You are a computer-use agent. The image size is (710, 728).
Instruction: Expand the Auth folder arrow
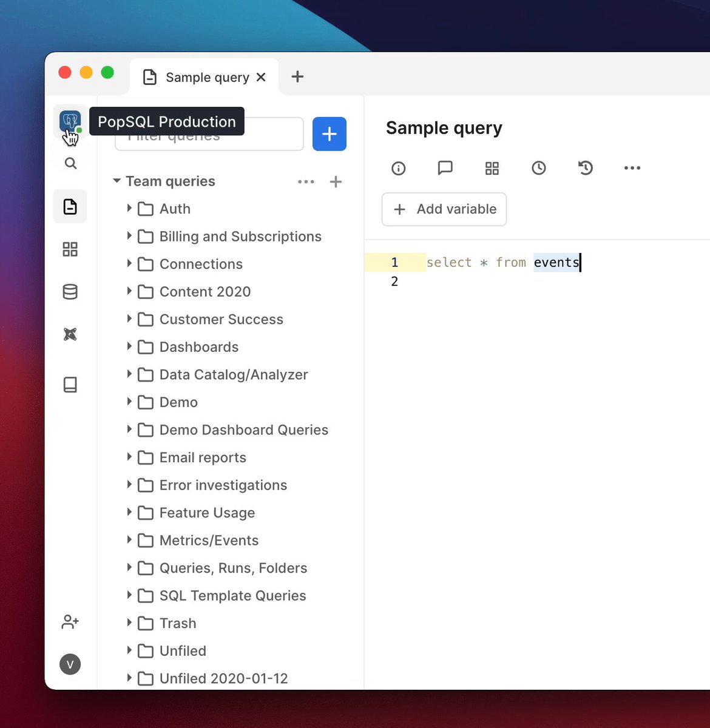tap(129, 208)
